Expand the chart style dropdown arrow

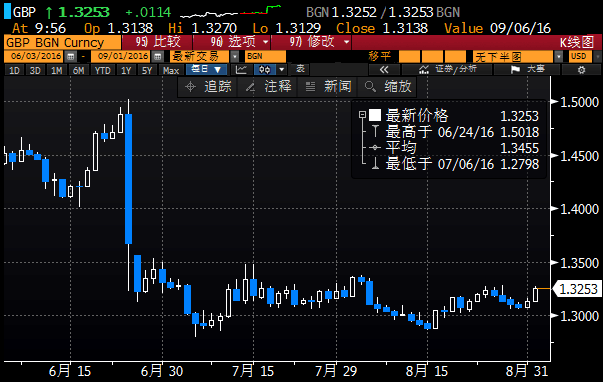(x=282, y=70)
